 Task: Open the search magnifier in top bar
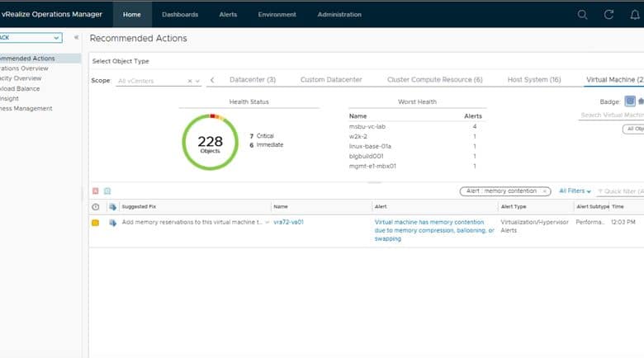(582, 15)
